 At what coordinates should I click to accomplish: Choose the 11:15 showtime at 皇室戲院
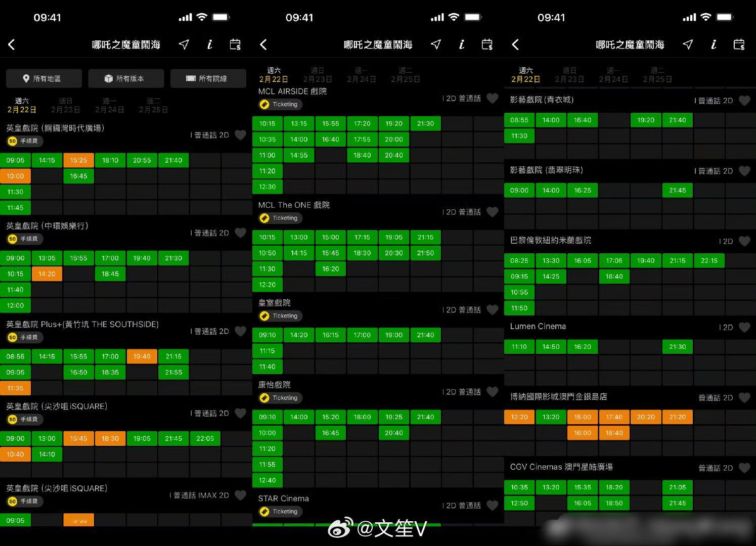[x=267, y=351]
